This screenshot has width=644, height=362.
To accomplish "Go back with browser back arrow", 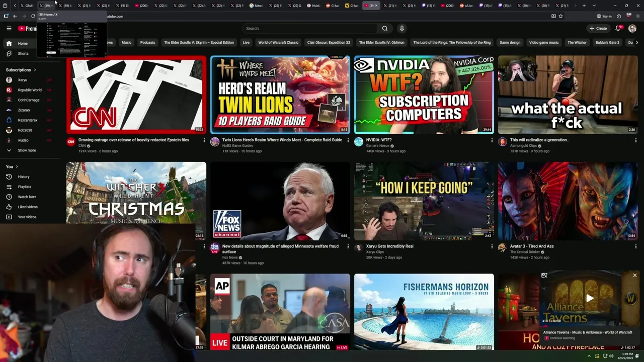I will 15,16.
